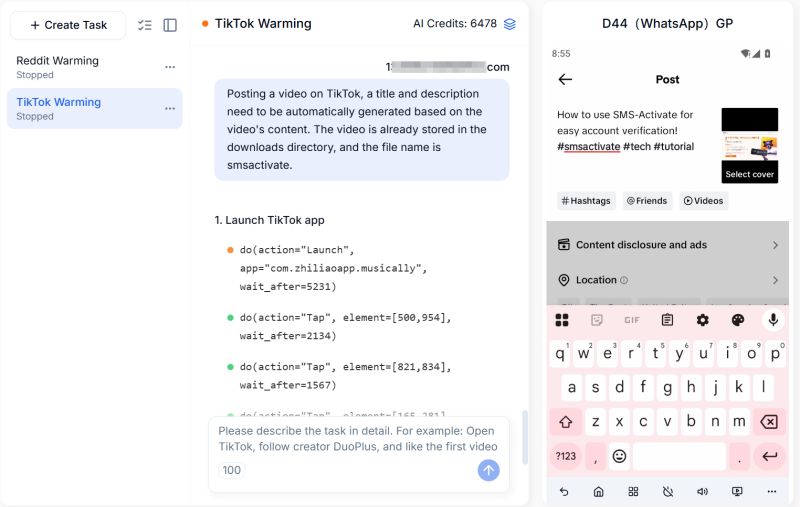Submit task with the send arrow button

tap(488, 470)
